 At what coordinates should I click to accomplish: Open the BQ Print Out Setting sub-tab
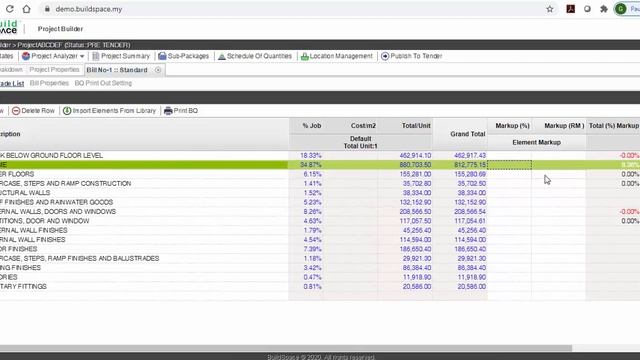pos(103,83)
